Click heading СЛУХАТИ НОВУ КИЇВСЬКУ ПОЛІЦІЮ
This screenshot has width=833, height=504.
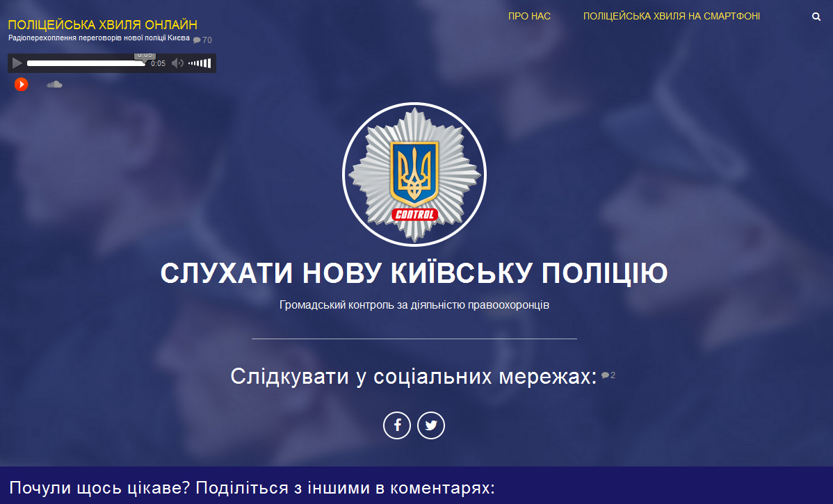(x=414, y=273)
